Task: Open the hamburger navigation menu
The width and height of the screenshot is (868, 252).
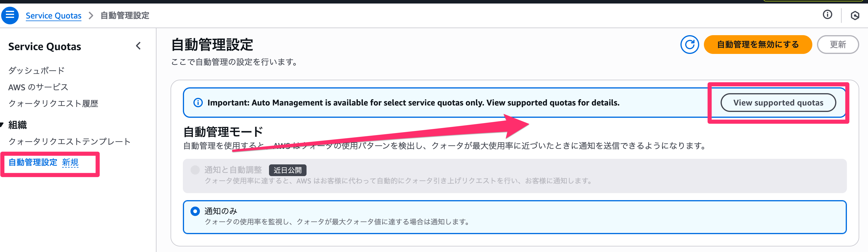Action: coord(10,15)
